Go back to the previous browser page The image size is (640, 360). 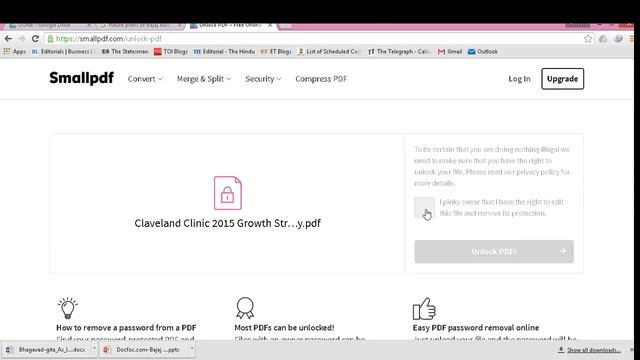coord(8,38)
